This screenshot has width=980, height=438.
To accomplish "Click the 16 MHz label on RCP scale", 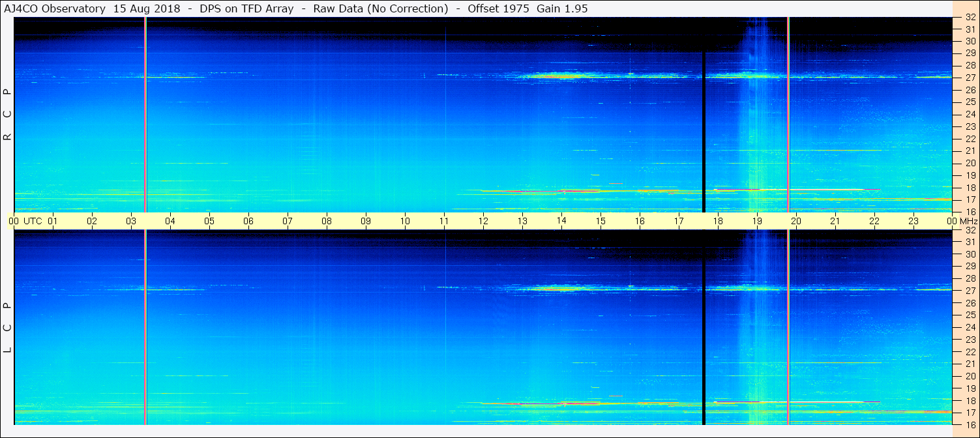I will [x=970, y=211].
